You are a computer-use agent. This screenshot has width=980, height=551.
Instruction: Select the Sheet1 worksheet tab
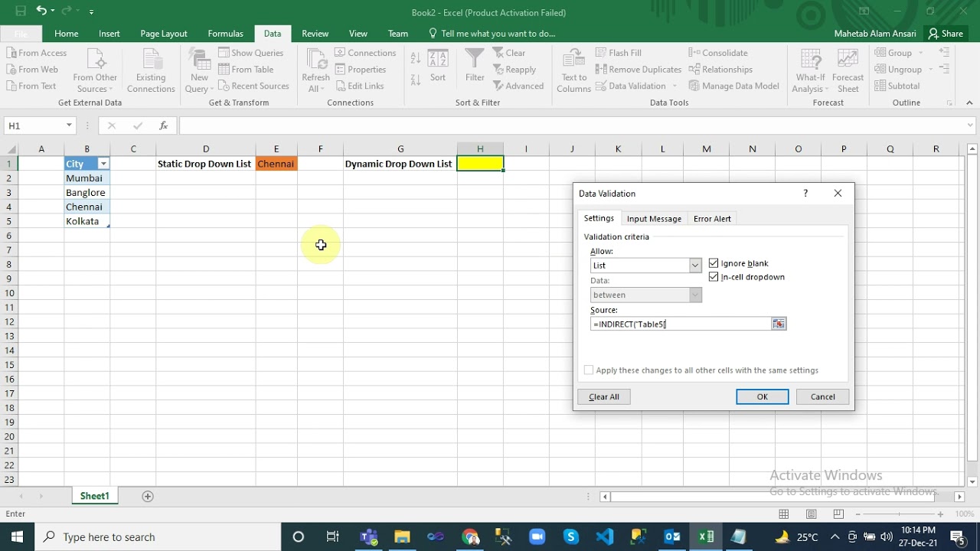tap(95, 496)
